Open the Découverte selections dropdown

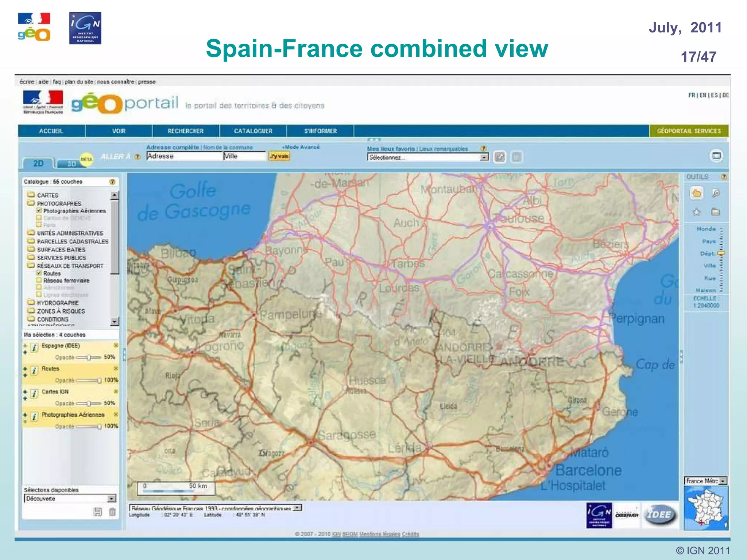coord(70,498)
